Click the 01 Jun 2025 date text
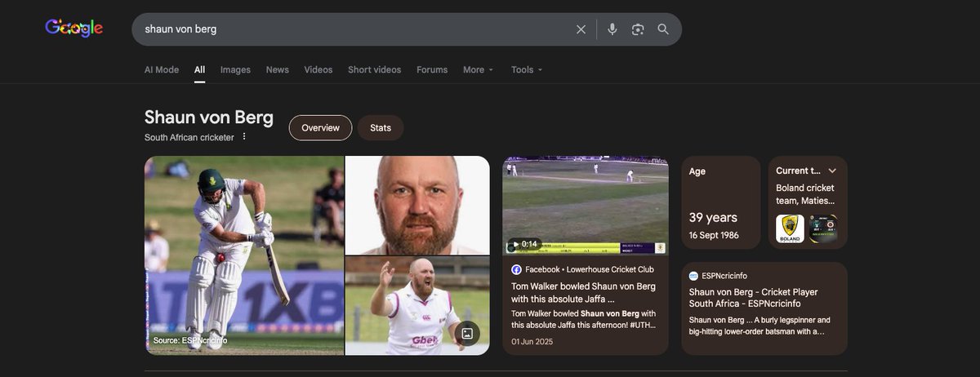Screen dimensions: 980x377 [532, 341]
